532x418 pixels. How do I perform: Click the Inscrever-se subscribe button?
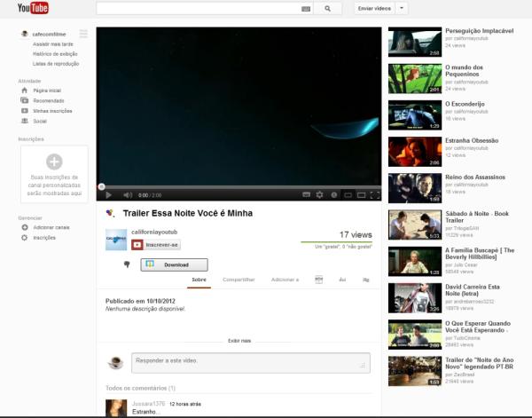coord(156,245)
